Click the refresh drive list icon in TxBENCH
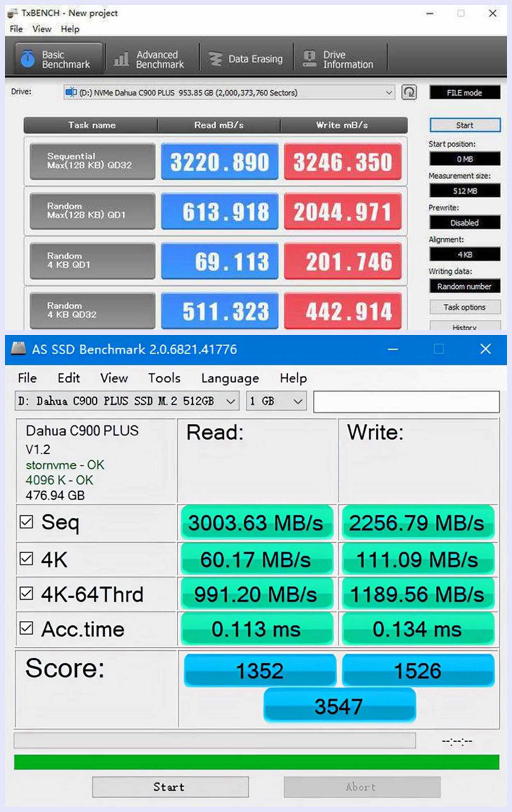This screenshot has width=512, height=812. [409, 92]
